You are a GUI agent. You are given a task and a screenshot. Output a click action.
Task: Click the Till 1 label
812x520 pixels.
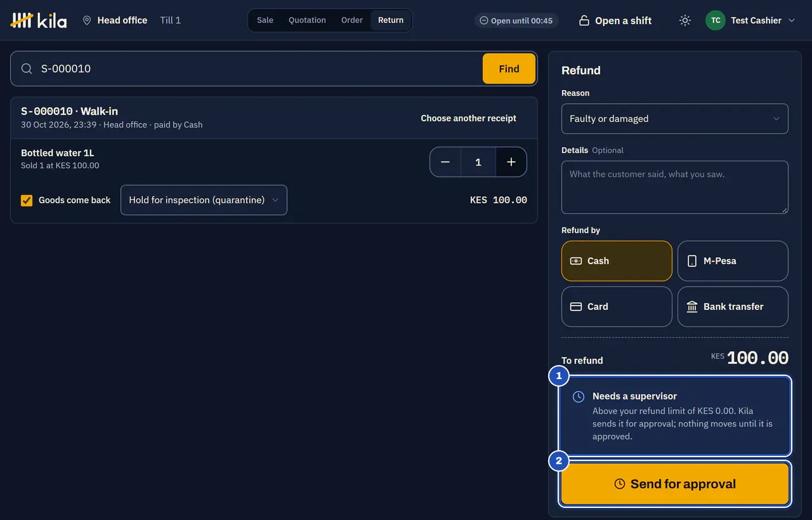[x=171, y=20]
